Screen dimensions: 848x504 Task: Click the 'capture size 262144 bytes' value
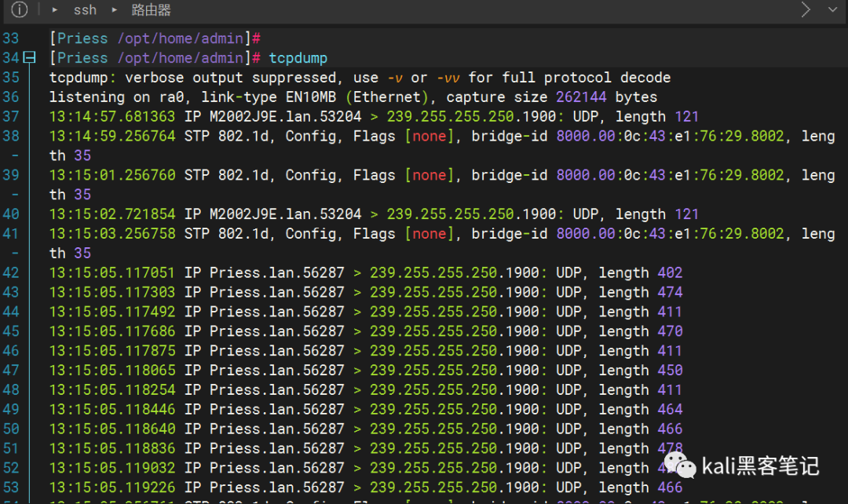[x=552, y=97]
